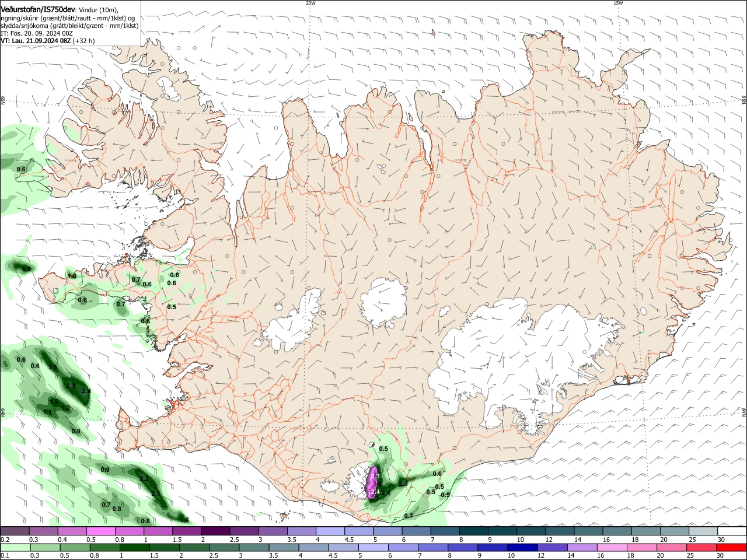Viewport: 747px width, 560px height.
Task: Click the navy blue 10–12 rain swatch
Action: 521,547
